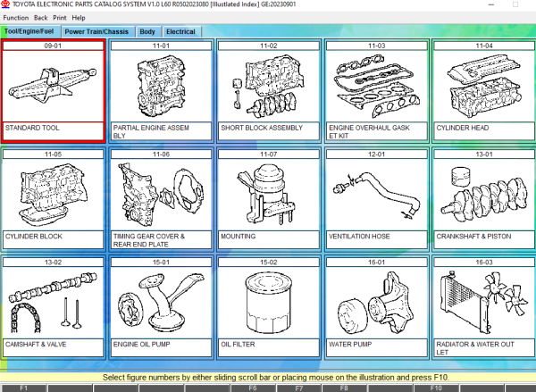
Task: Minimize the parts catalog window
Action: click(x=491, y=4)
